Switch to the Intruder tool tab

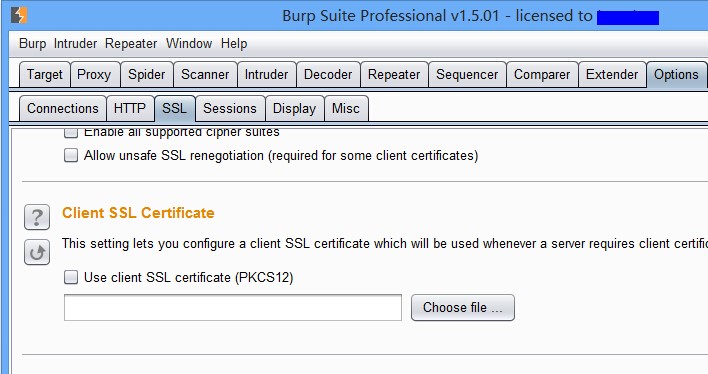(266, 75)
